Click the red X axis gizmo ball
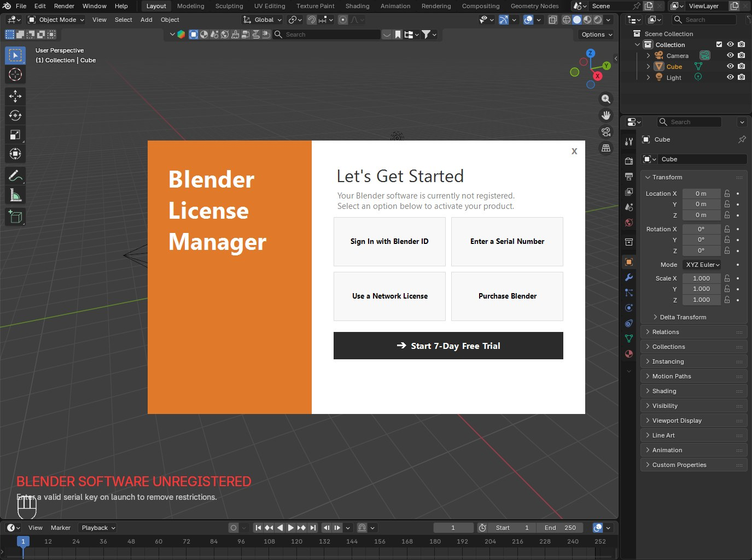Image resolution: width=752 pixels, height=560 pixels. click(x=598, y=76)
